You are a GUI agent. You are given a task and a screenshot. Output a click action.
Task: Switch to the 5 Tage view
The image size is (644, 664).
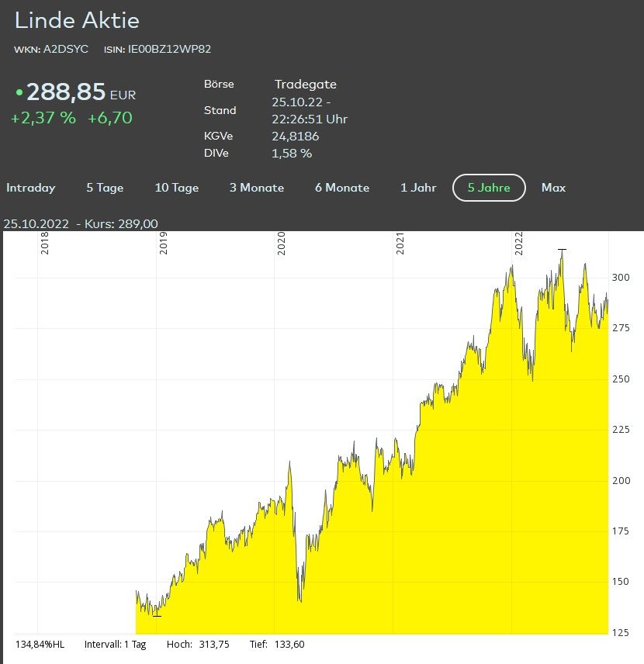pos(105,188)
